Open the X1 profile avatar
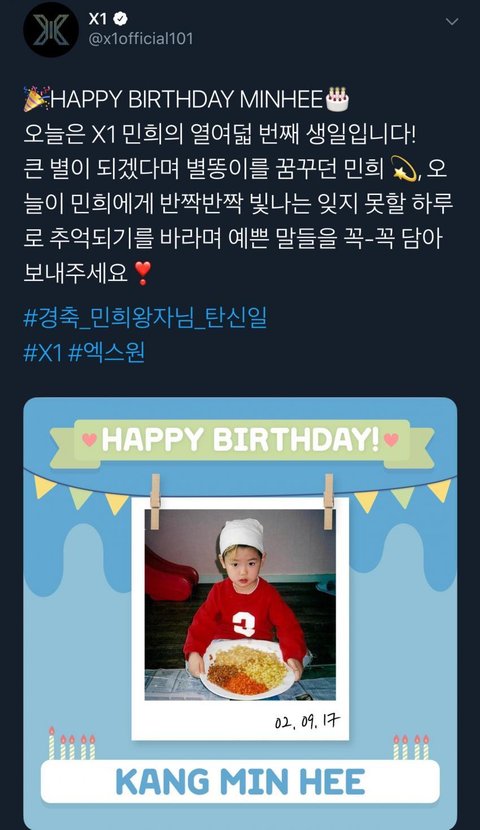 pyautogui.click(x=51, y=30)
